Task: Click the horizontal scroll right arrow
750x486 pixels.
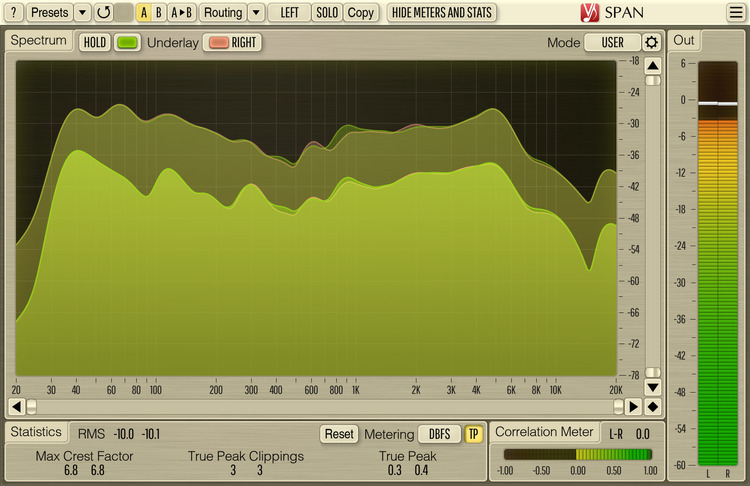Action: coord(632,407)
